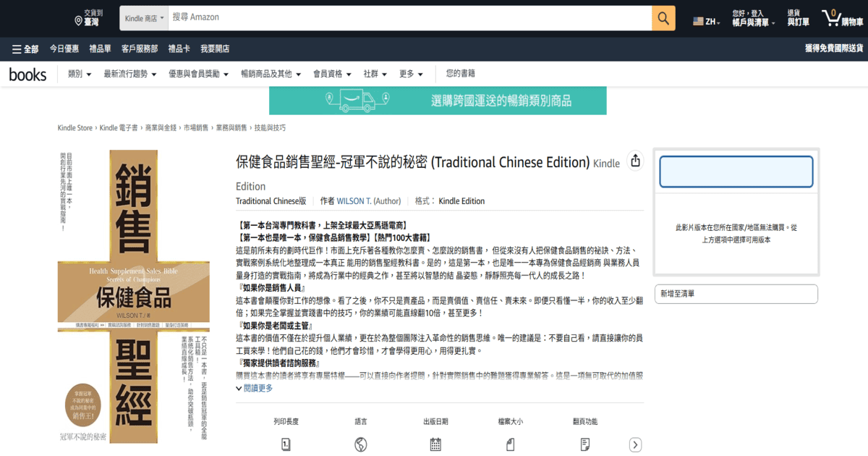The height and width of the screenshot is (456, 868).
Task: Click the 新增至清單 button
Action: coord(735,294)
